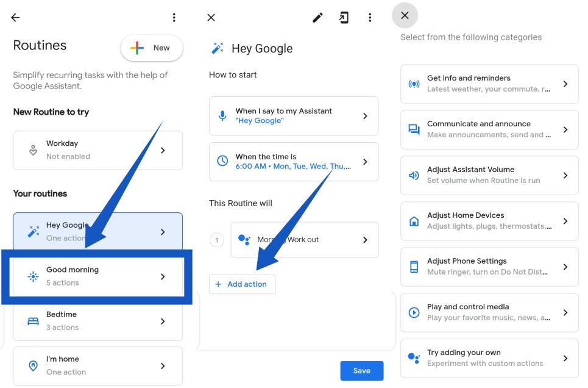The width and height of the screenshot is (588, 388).
Task: Click the 6:00 AM schedule text
Action: [293, 167]
